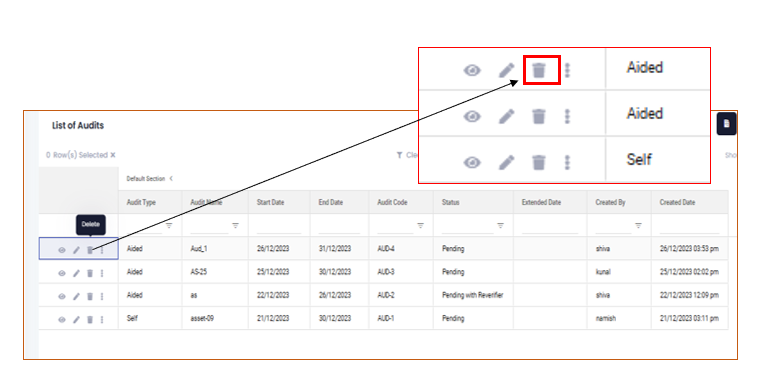Click the trash icon for the AUD-2 audit
Image resolution: width=760 pixels, height=376 pixels.
coord(90,296)
